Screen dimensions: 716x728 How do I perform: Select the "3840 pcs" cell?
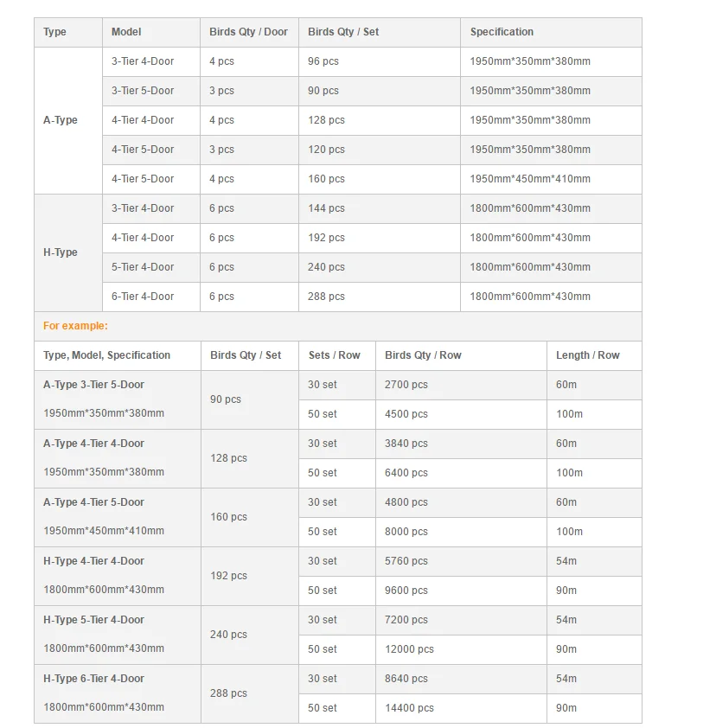tap(406, 444)
